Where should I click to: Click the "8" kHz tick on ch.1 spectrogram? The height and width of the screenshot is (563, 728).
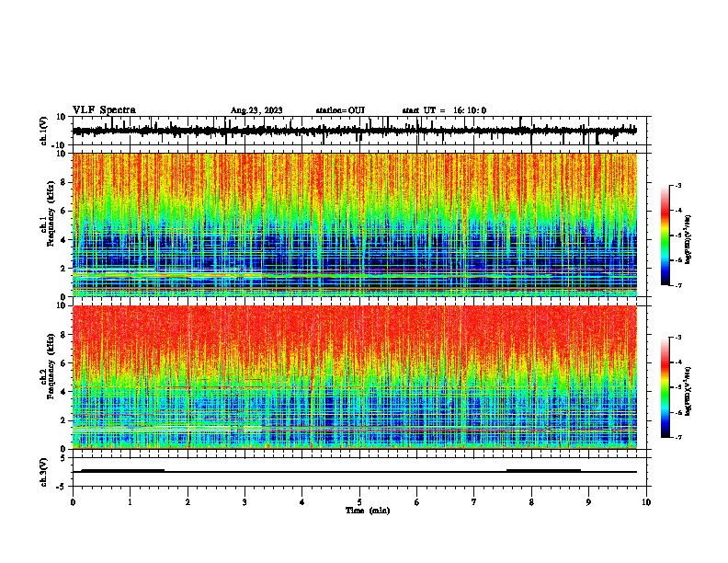click(63, 182)
